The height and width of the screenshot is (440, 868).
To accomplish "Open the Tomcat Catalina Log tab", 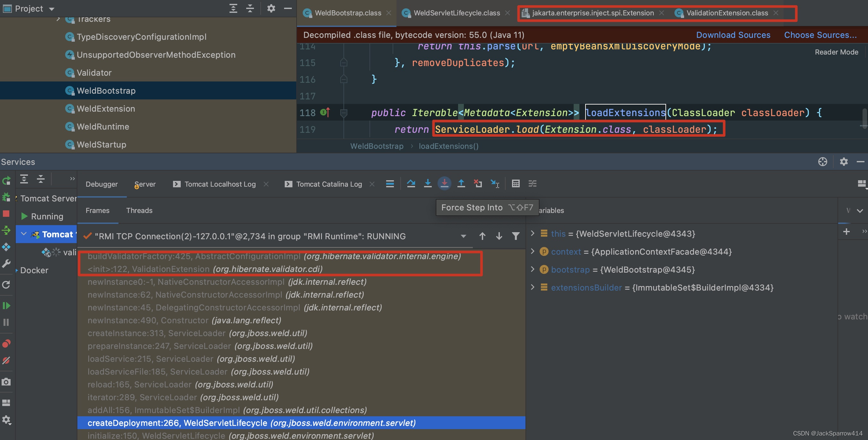I will 329,184.
